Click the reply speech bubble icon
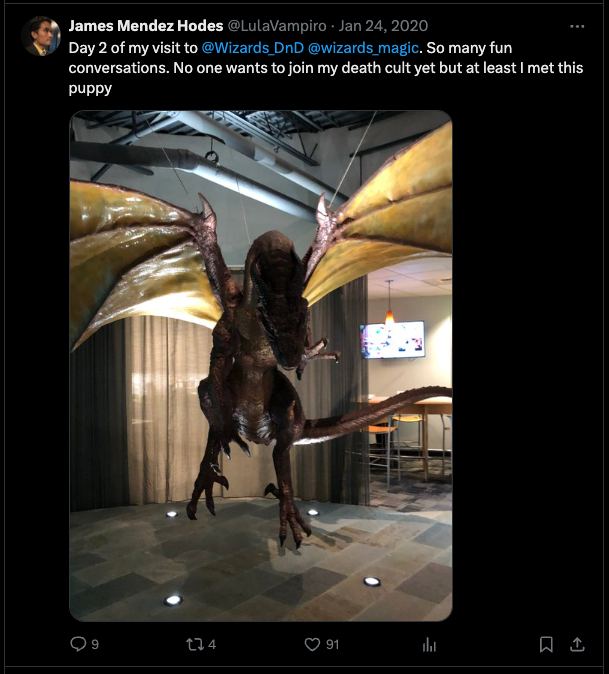Image resolution: width=609 pixels, height=674 pixels. point(78,644)
